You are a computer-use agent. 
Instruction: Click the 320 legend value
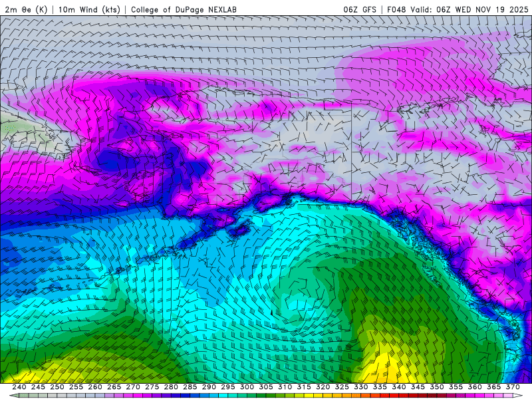[323, 387]
